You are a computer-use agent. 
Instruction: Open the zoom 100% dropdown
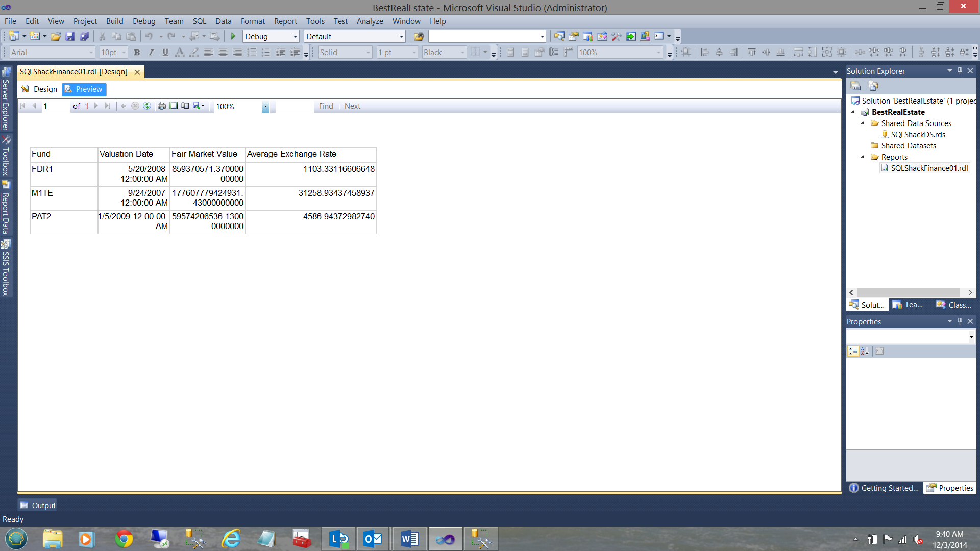[265, 107]
